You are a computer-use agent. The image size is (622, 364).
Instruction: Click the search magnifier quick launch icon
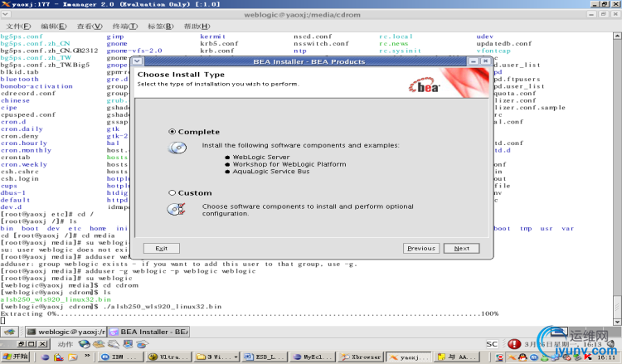59,357
